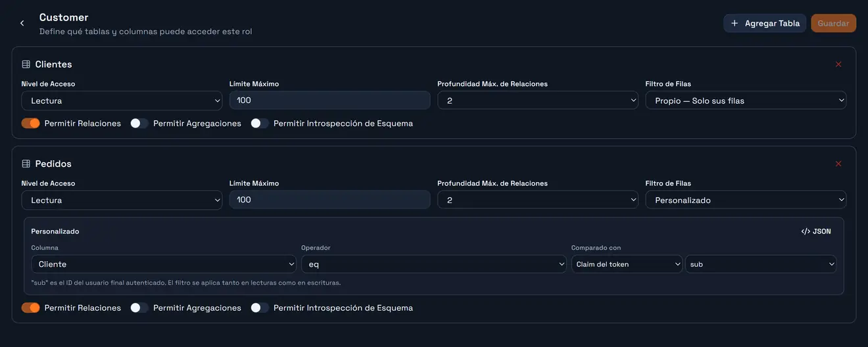Screen dimensions: 868x347
Task: Open Nivel de Acceso dropdown for Clientes
Action: tap(122, 101)
